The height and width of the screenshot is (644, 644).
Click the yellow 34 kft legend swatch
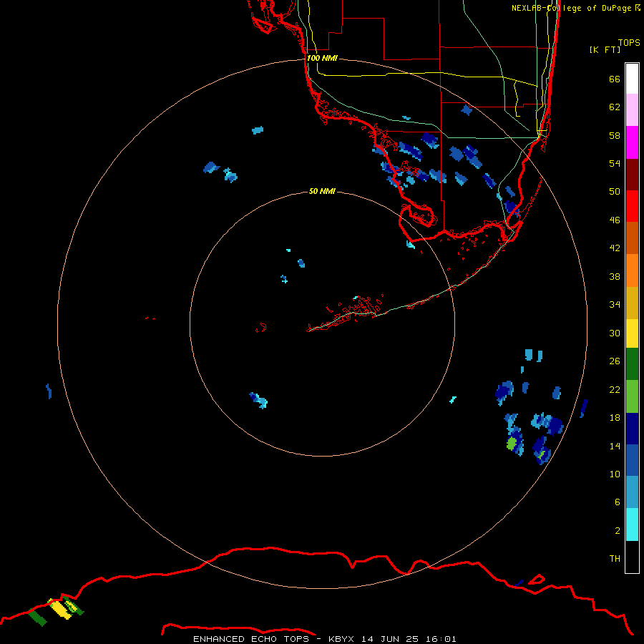tap(632, 333)
